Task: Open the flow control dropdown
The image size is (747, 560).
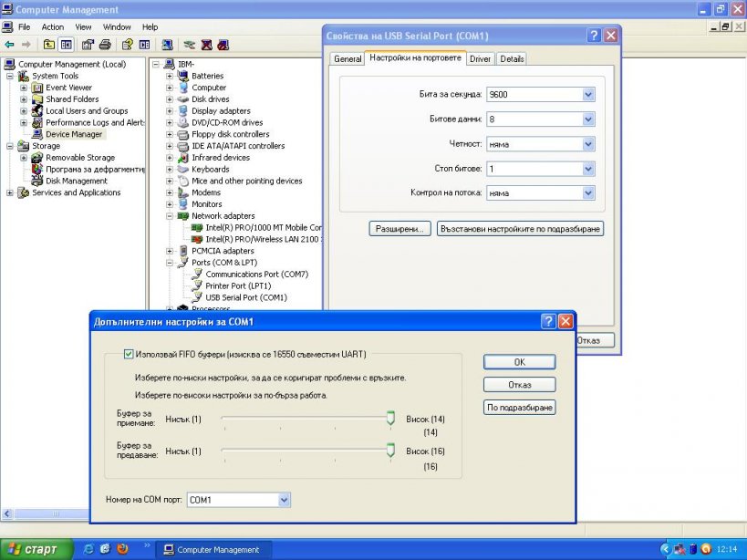Action: tap(588, 193)
